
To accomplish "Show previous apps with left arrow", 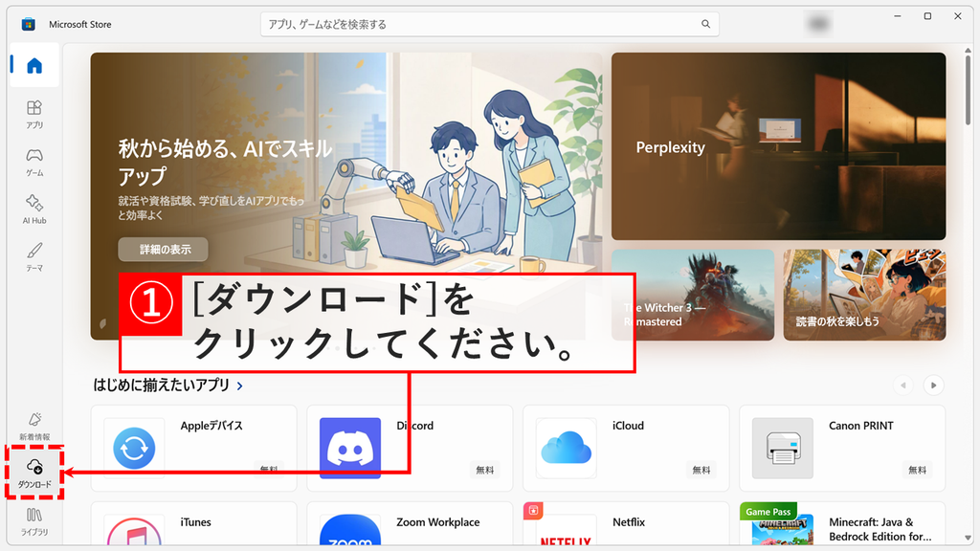I will [x=903, y=386].
